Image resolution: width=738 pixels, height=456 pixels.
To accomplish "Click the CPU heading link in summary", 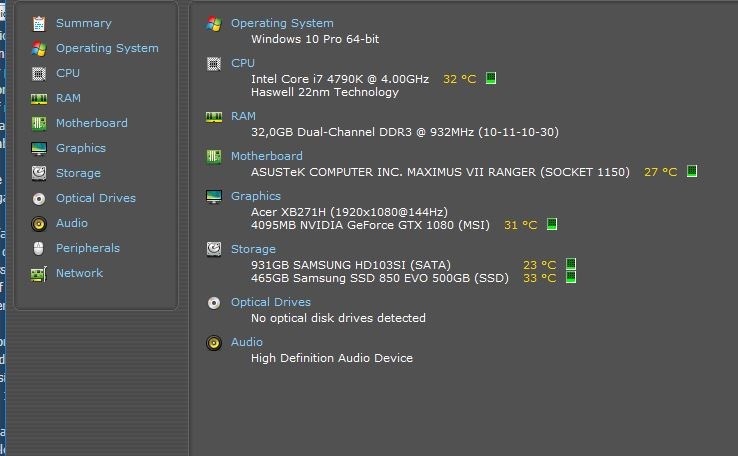I will click(x=243, y=63).
